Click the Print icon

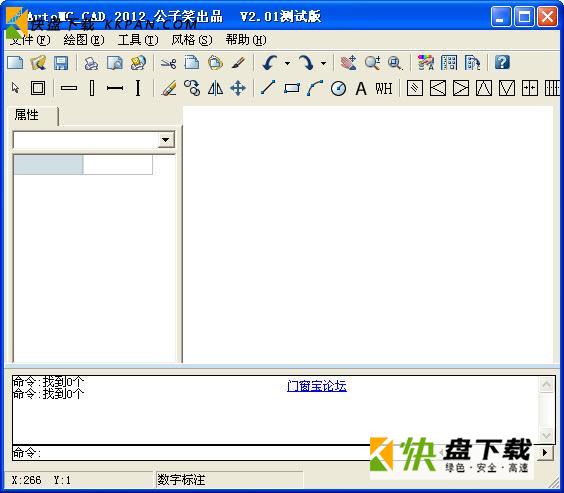(x=91, y=63)
